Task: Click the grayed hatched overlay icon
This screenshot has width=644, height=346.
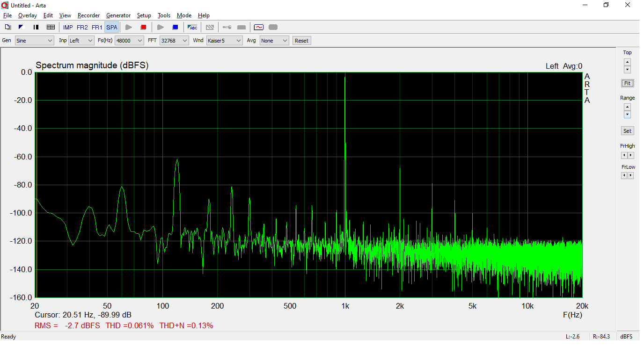Action: (x=210, y=27)
